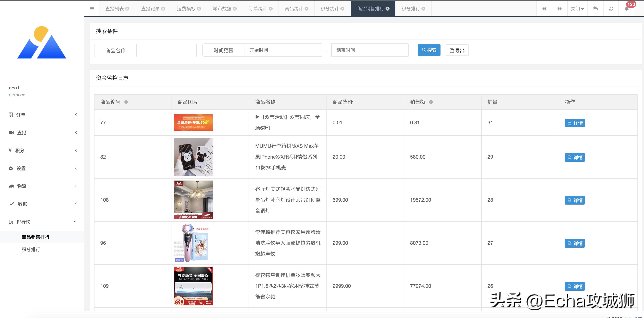The width and height of the screenshot is (644, 318).
Task: Click the back arrow near 关闭
Action: click(595, 9)
